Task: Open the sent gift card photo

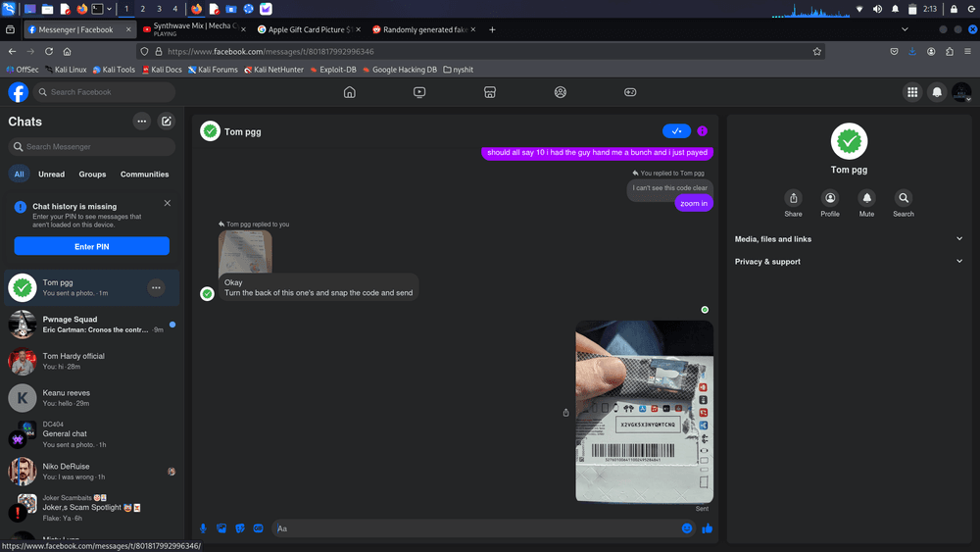Action: (x=644, y=412)
